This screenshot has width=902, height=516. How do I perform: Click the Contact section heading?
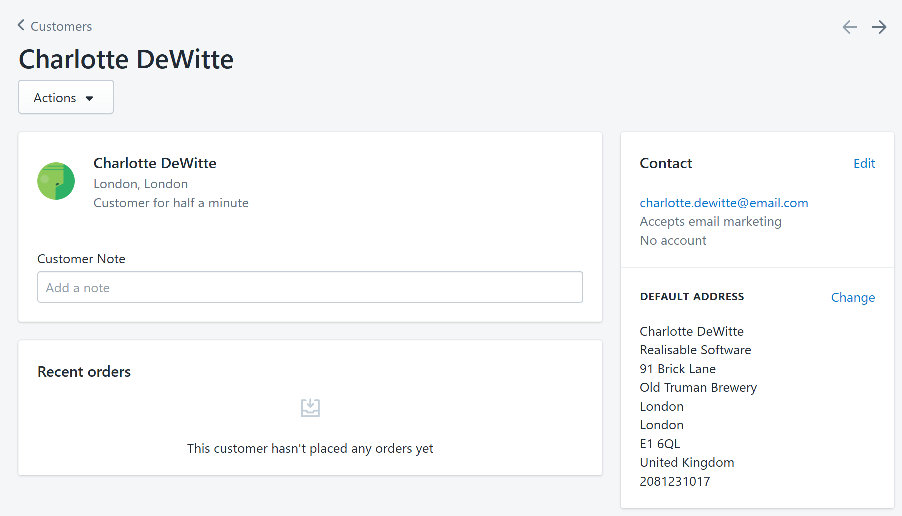pyautogui.click(x=666, y=163)
